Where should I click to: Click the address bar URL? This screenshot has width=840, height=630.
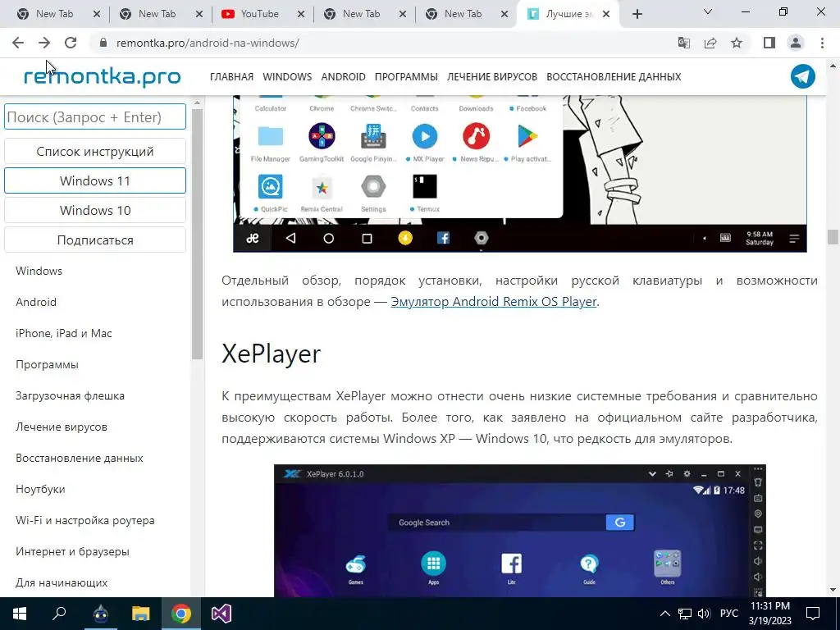click(208, 43)
